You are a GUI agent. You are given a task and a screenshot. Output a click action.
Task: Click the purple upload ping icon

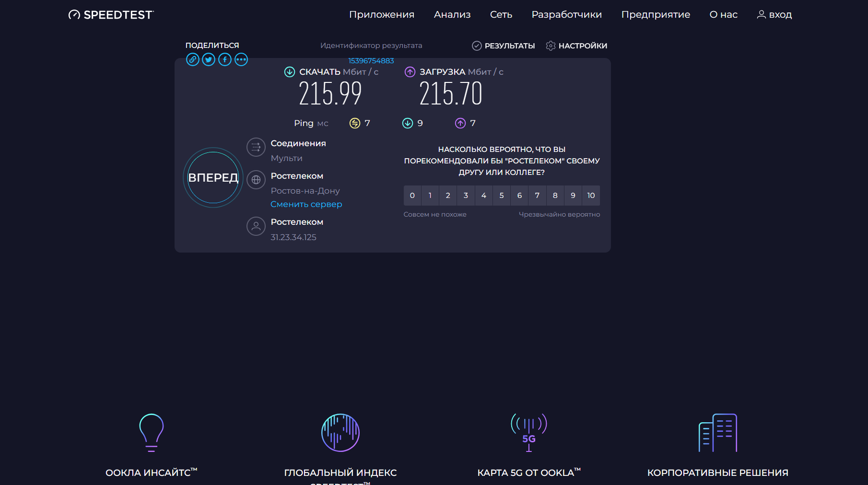coord(460,123)
